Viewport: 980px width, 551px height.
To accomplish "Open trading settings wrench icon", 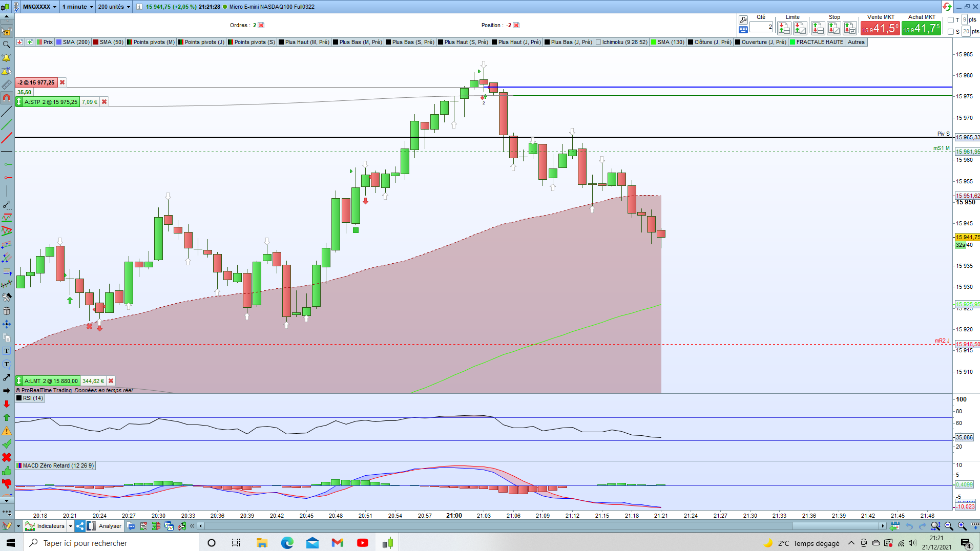I will point(743,19).
